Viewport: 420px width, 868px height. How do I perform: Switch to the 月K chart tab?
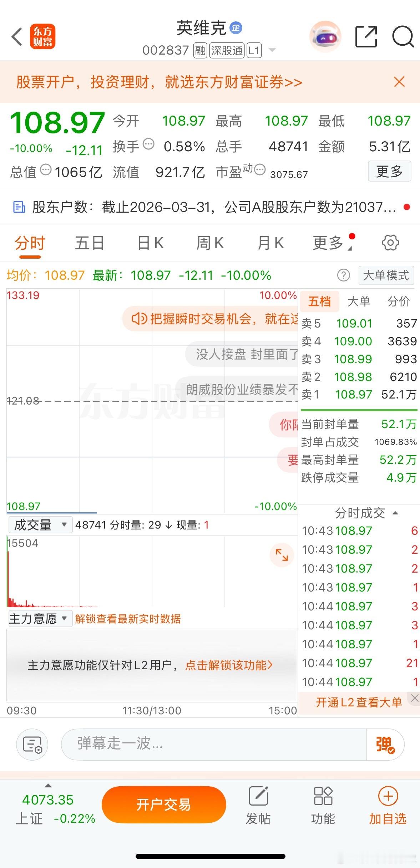coord(270,243)
